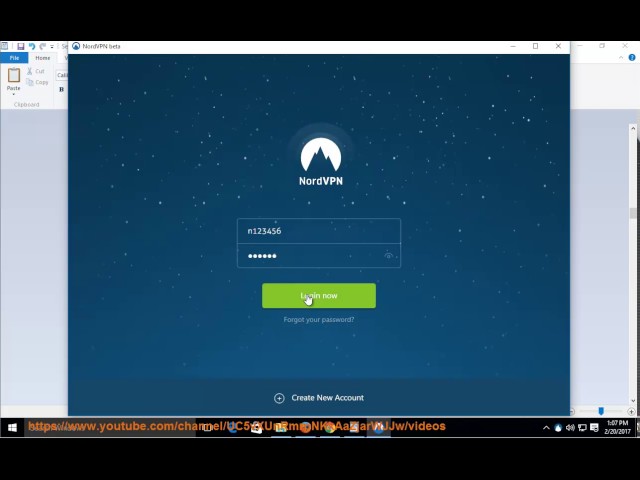Collapse the WordPad ribbon with the chevron
The width and height of the screenshot is (640, 480).
pos(621,58)
